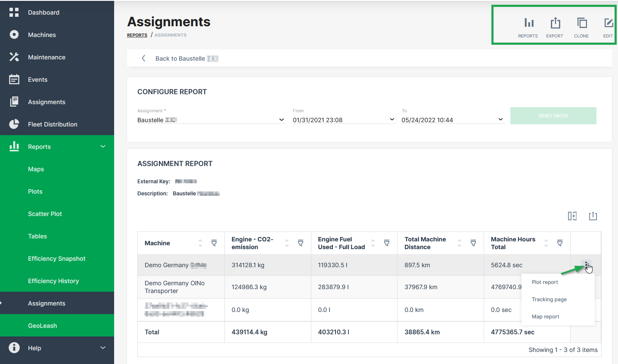This screenshot has width=618, height=364.
Task: Sort the Engine Fuel Used column
Action: click(x=373, y=243)
